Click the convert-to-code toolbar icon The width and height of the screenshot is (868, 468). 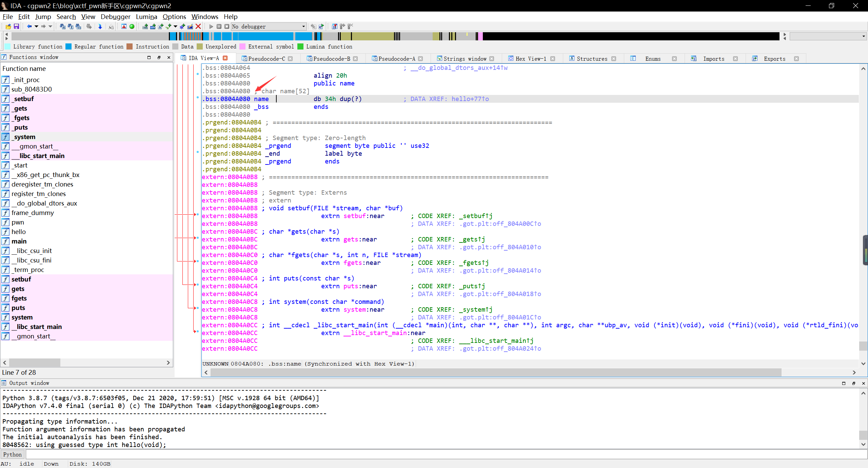[145, 26]
